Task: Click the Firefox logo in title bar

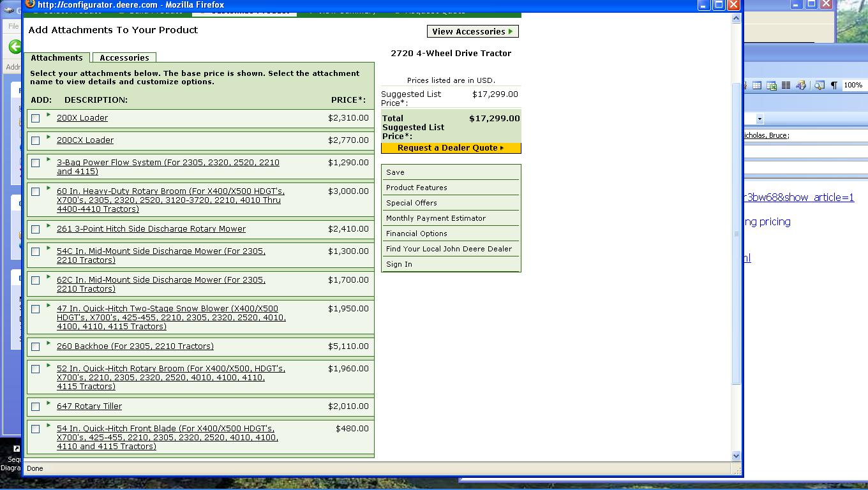Action: (x=30, y=4)
